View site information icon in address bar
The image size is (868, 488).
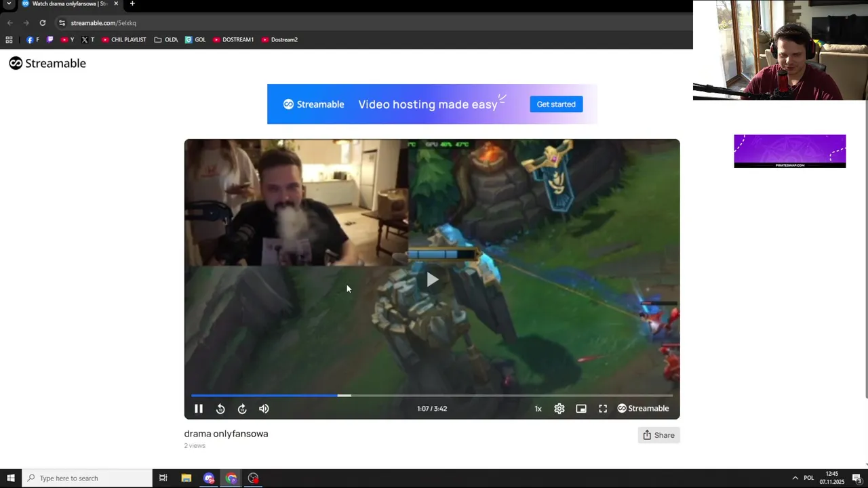tap(62, 23)
